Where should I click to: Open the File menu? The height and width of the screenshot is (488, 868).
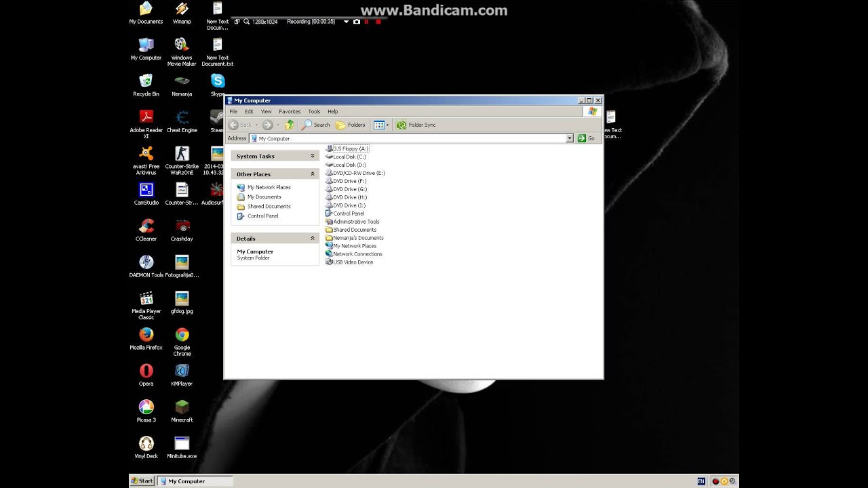pyautogui.click(x=233, y=112)
